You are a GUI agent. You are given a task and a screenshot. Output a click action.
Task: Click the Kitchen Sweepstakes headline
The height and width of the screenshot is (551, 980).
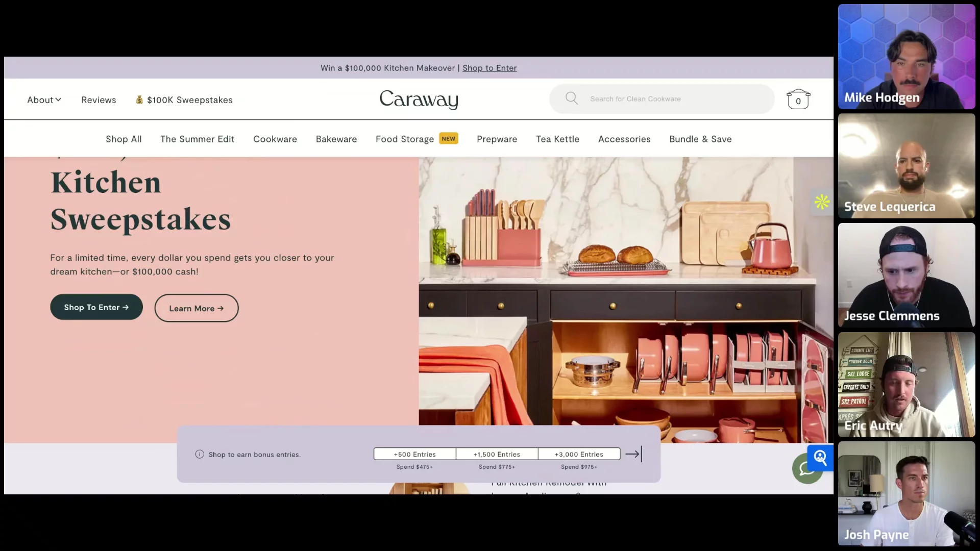pos(140,201)
